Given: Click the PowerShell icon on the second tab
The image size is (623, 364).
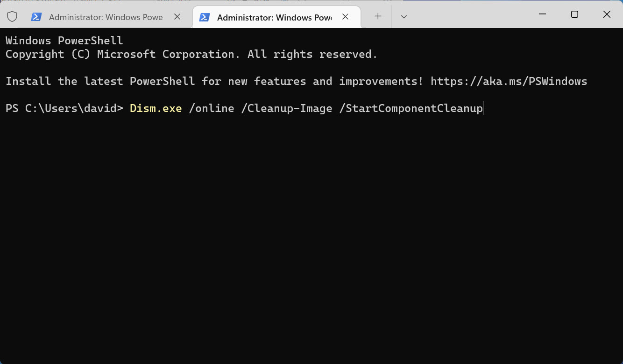Looking at the screenshot, I should coord(204,17).
